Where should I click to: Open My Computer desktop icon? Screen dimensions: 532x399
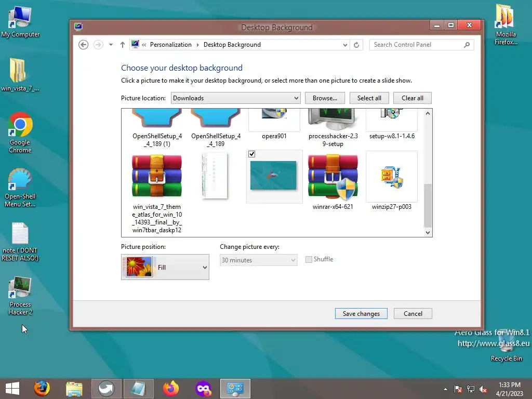(x=20, y=22)
